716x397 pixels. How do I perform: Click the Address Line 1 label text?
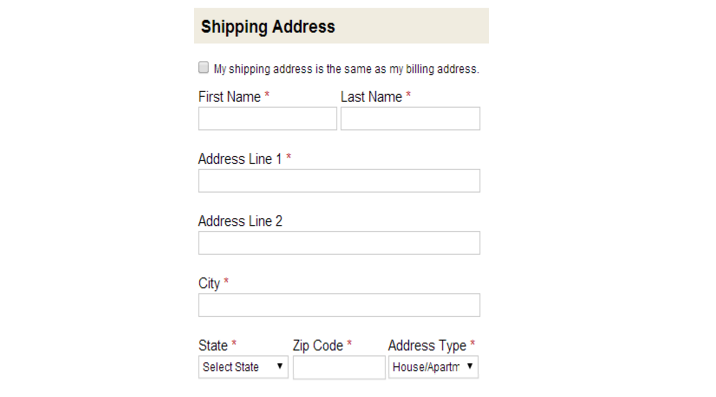click(x=240, y=159)
